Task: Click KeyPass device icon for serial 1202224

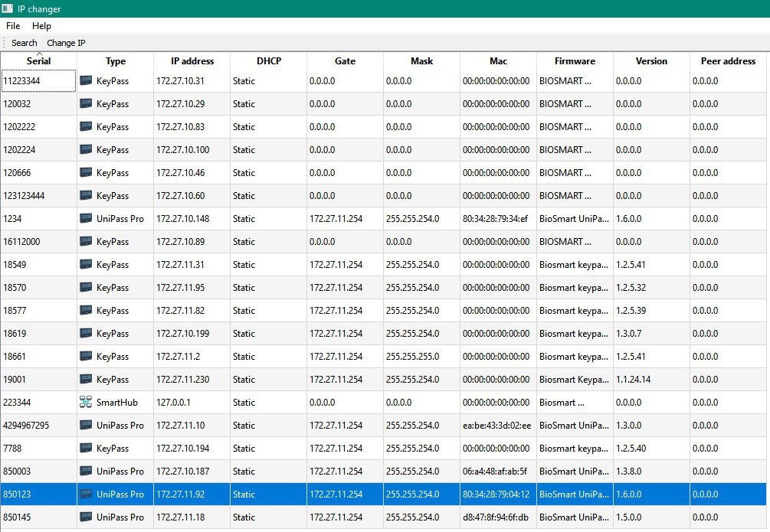Action: click(86, 149)
